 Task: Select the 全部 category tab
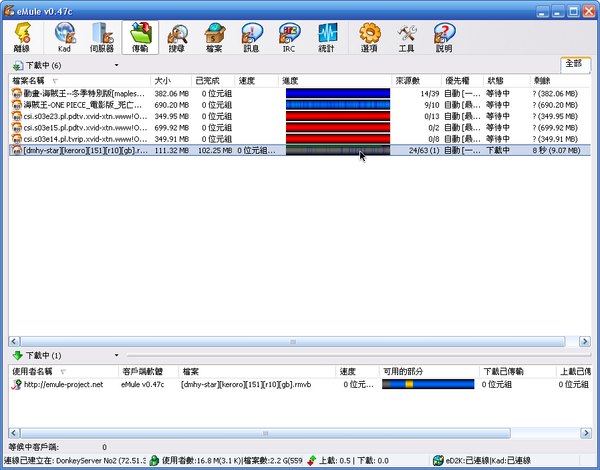click(574, 64)
